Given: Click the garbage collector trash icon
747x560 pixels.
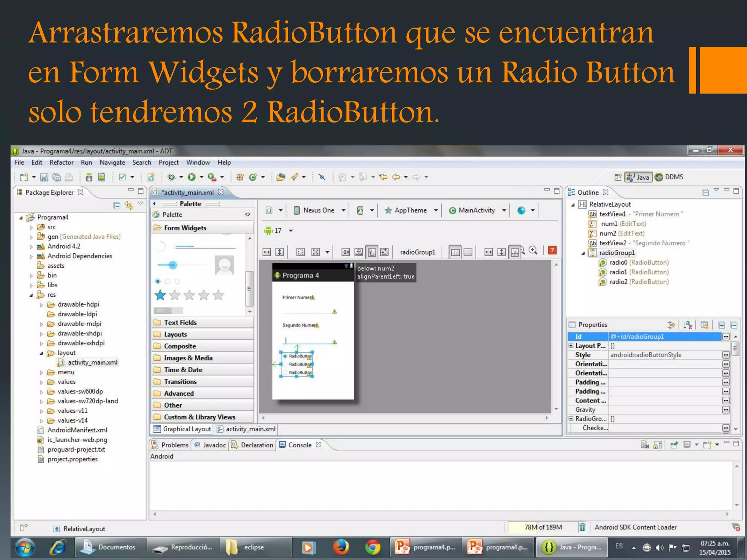Looking at the screenshot, I should click(x=582, y=527).
